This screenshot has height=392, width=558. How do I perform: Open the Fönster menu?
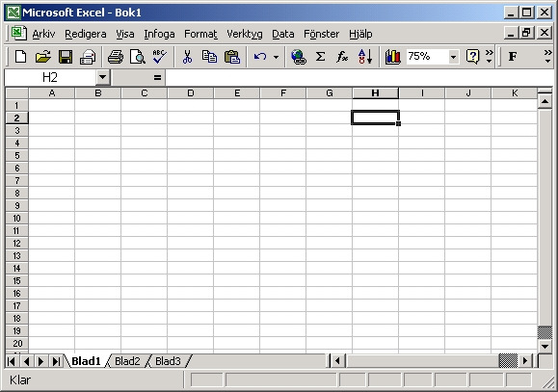[x=321, y=34]
